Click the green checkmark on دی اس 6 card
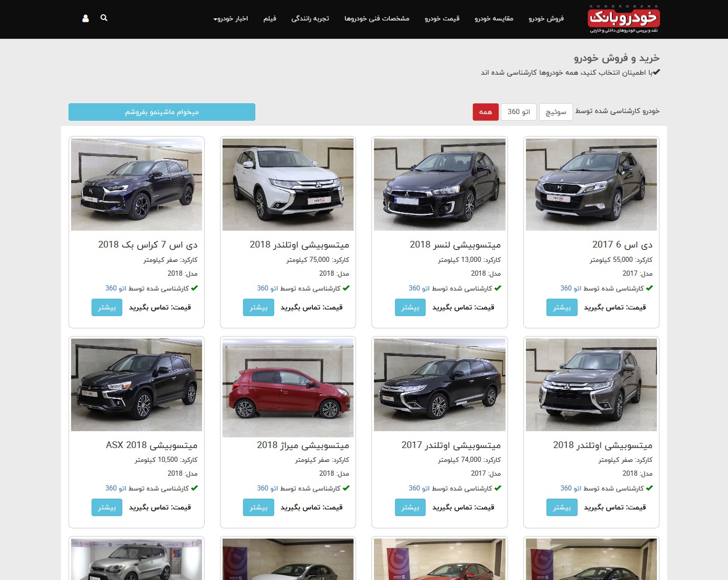This screenshot has height=580, width=728. [x=649, y=288]
